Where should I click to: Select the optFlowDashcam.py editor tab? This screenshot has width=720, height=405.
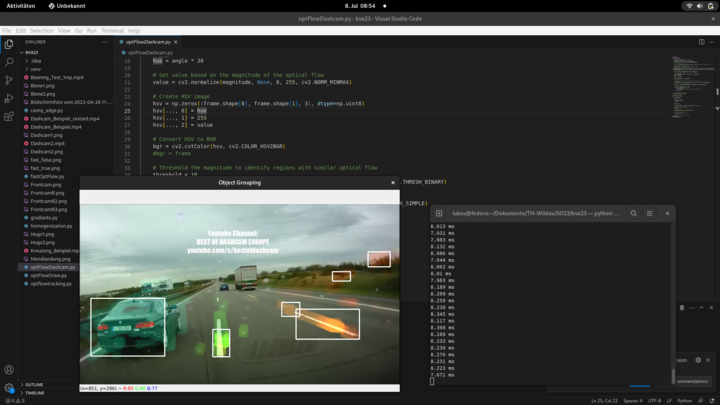[x=147, y=42]
